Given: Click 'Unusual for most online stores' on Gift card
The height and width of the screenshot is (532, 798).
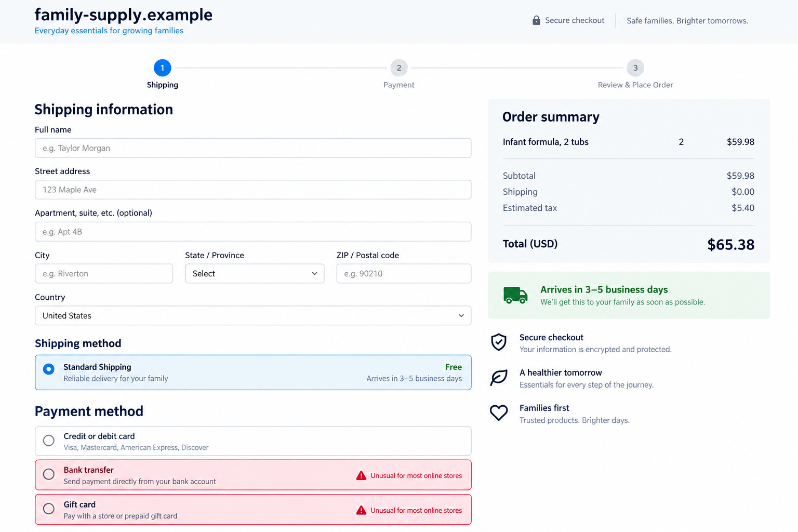Looking at the screenshot, I should [x=416, y=511].
